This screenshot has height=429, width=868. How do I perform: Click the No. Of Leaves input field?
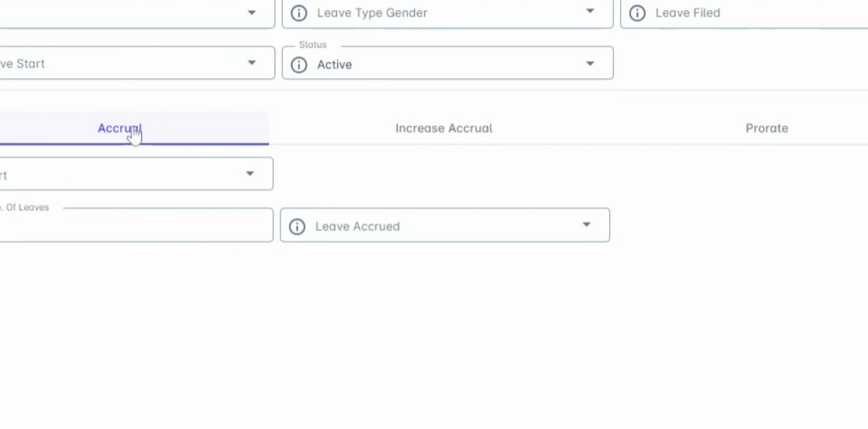click(x=135, y=226)
